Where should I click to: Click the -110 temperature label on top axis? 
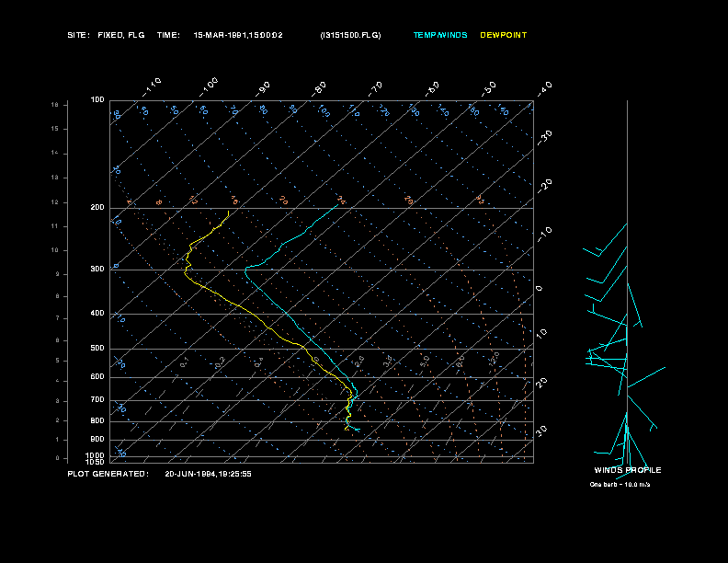tap(152, 86)
